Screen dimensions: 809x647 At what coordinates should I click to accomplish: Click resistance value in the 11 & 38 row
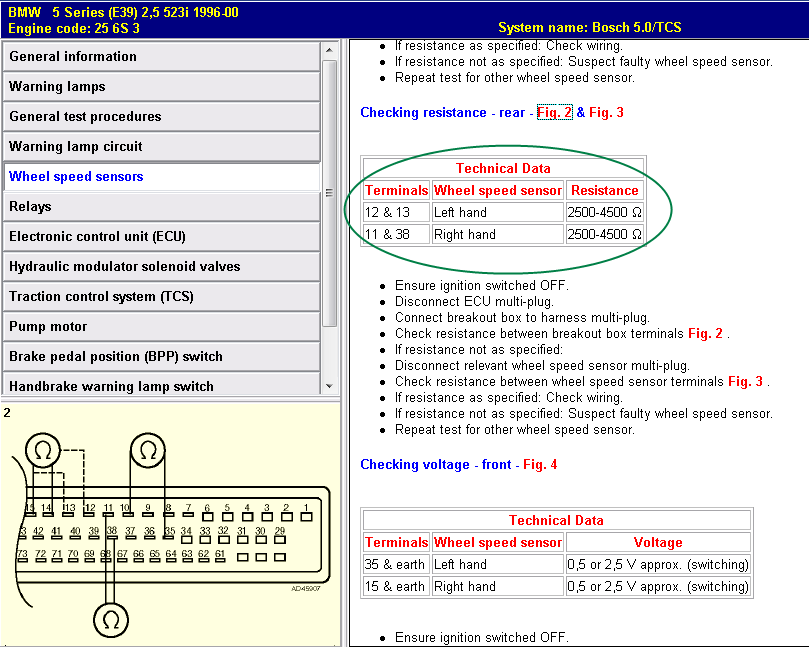(x=605, y=234)
